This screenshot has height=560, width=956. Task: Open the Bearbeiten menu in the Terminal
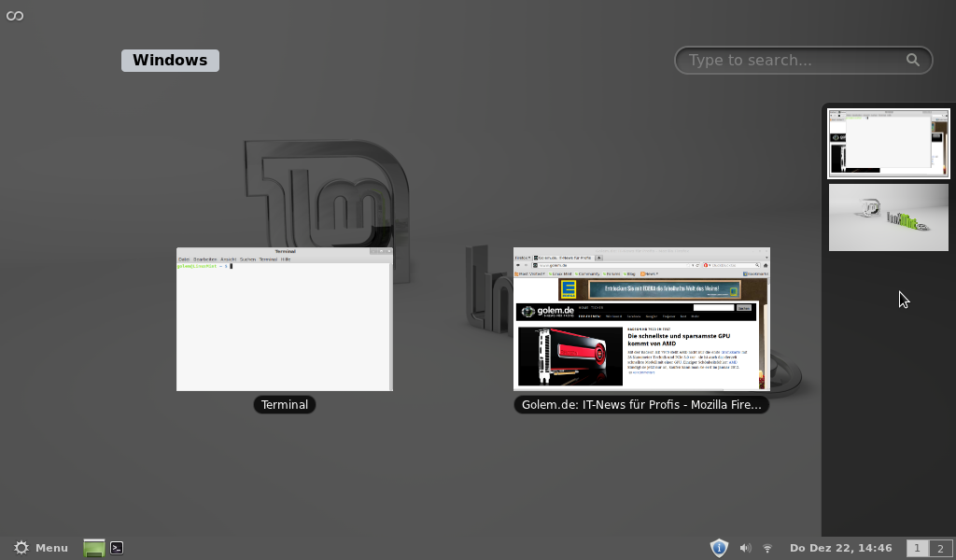(x=204, y=259)
